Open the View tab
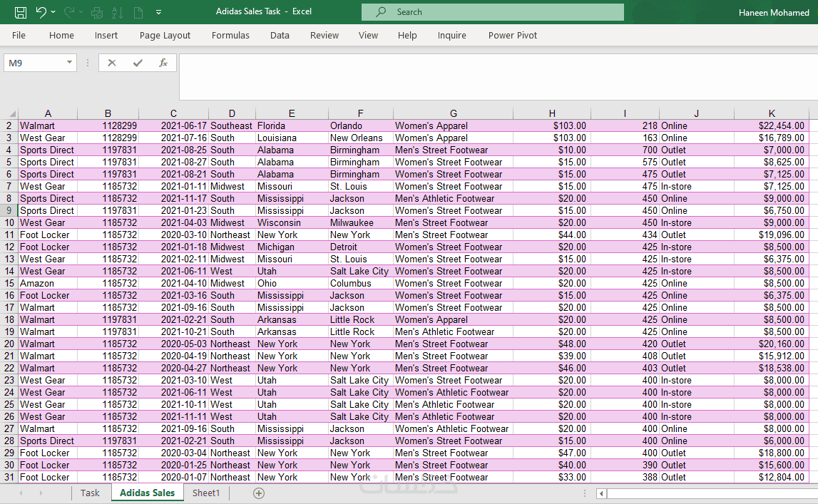Image resolution: width=818 pixels, height=504 pixels. pos(368,36)
